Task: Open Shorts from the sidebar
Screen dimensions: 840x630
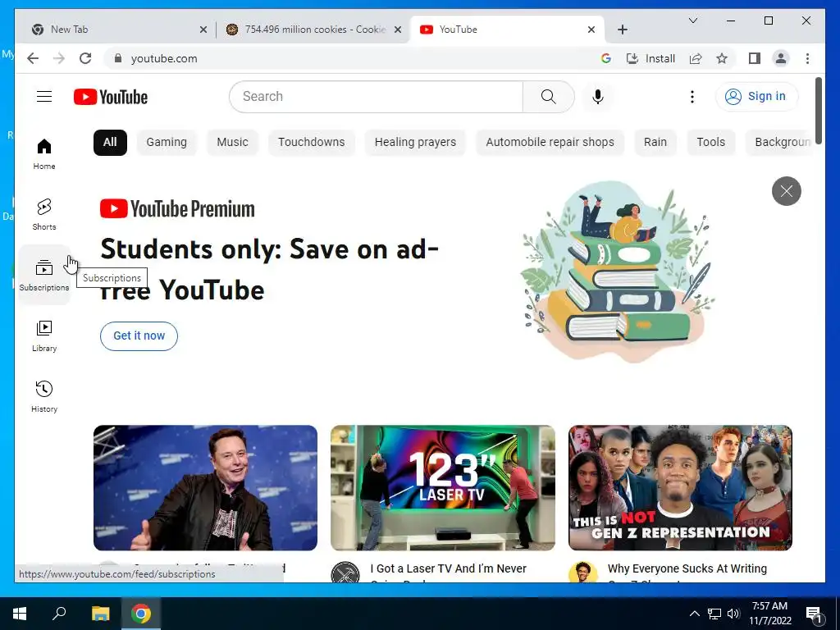Action: pos(44,215)
